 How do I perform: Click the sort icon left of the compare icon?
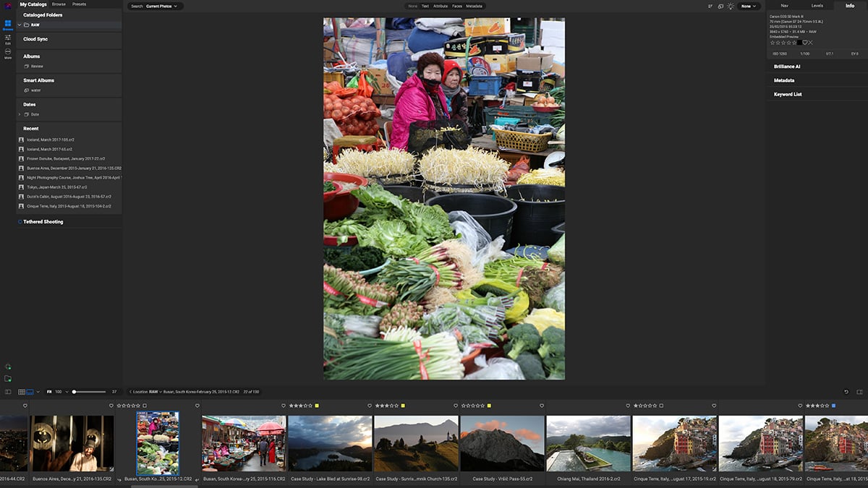click(711, 5)
